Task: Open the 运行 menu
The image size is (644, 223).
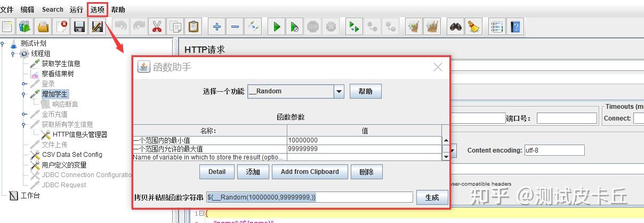Action: [76, 10]
